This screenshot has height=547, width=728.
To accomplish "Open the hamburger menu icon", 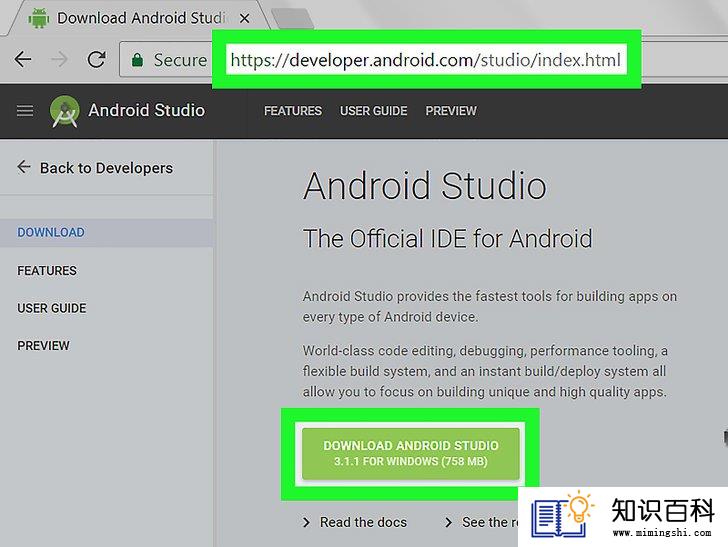I will (25, 111).
